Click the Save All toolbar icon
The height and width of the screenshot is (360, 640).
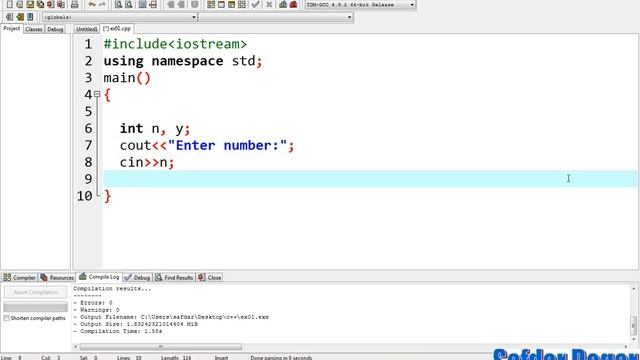click(x=40, y=4)
